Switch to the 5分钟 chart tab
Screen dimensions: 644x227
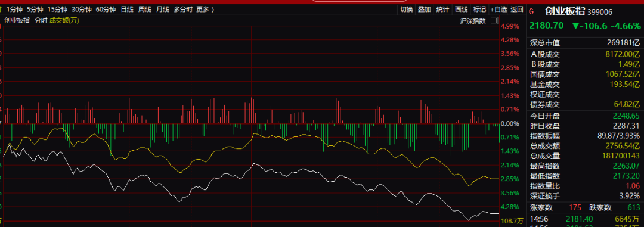(x=35, y=10)
